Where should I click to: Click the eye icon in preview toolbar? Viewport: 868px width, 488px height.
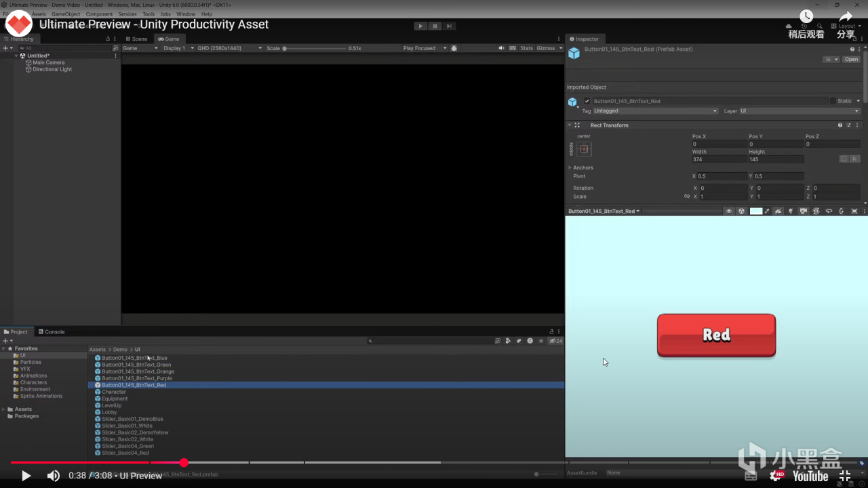[729, 211]
